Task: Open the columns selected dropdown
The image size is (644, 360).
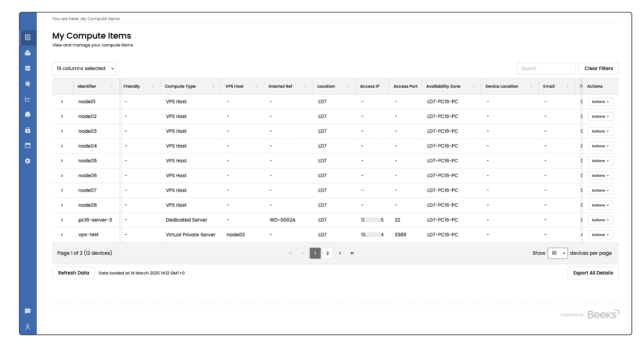Action: pyautogui.click(x=84, y=68)
